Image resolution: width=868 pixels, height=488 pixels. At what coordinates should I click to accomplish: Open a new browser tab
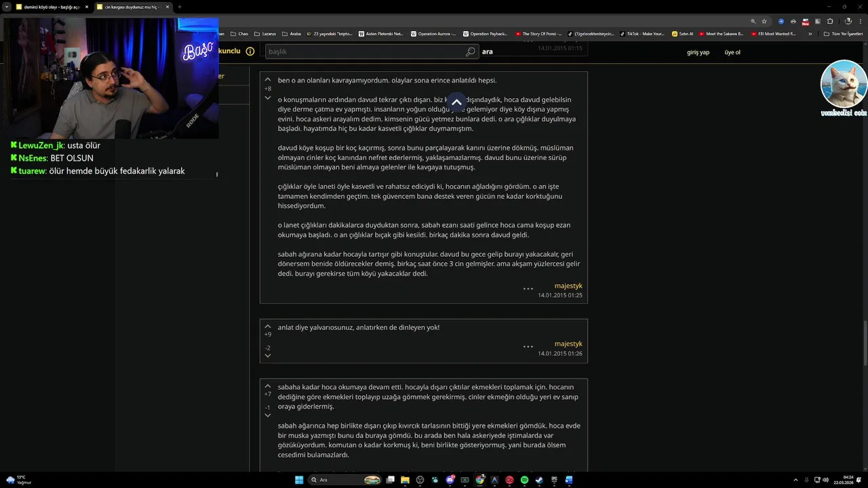click(179, 7)
